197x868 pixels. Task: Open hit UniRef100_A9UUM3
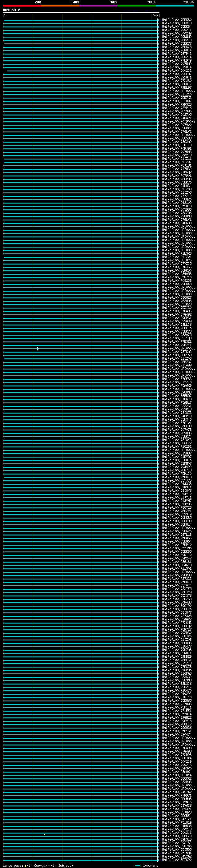click(176, 216)
